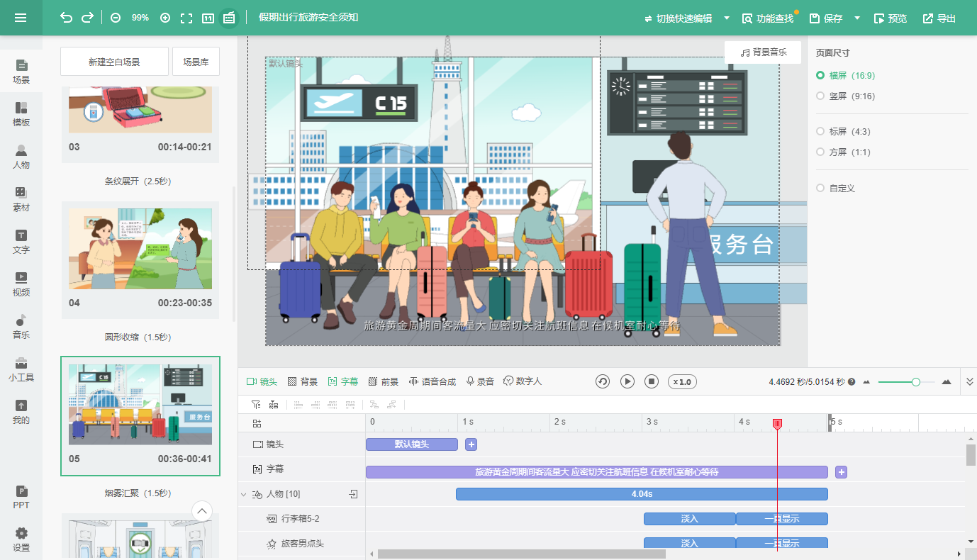
Task: Undo the last action
Action: [66, 18]
